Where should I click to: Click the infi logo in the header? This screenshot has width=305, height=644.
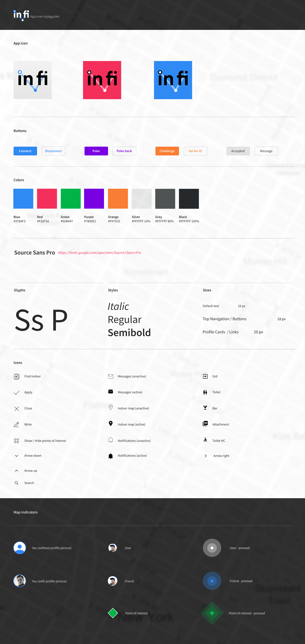[x=21, y=15]
